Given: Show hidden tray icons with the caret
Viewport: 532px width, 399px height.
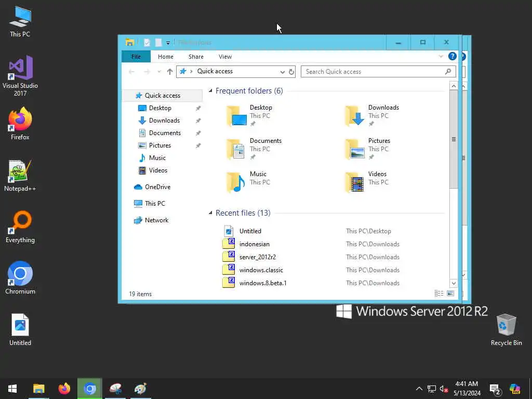Looking at the screenshot, I should 419,389.
